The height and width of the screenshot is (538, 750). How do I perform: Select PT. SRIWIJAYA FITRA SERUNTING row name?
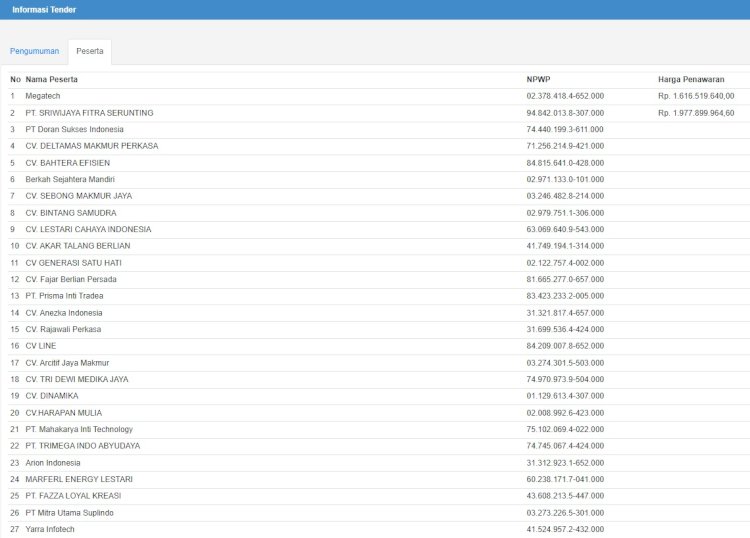click(89, 113)
